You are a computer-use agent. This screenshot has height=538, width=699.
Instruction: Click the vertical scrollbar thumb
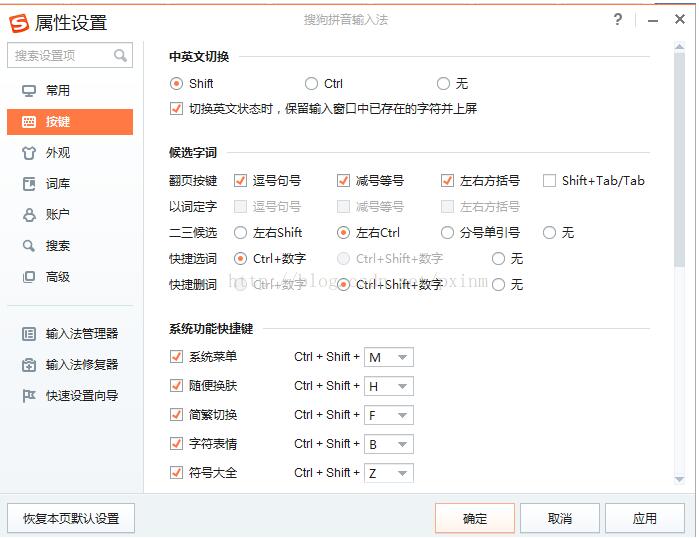coord(679,160)
